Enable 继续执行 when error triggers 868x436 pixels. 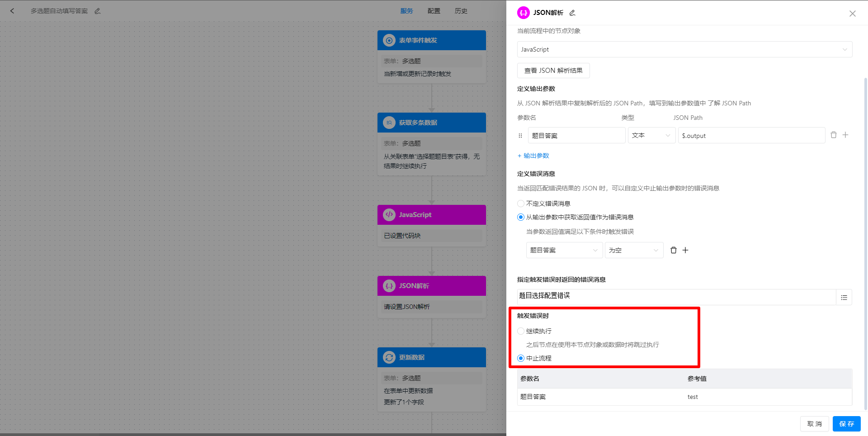tap(520, 331)
